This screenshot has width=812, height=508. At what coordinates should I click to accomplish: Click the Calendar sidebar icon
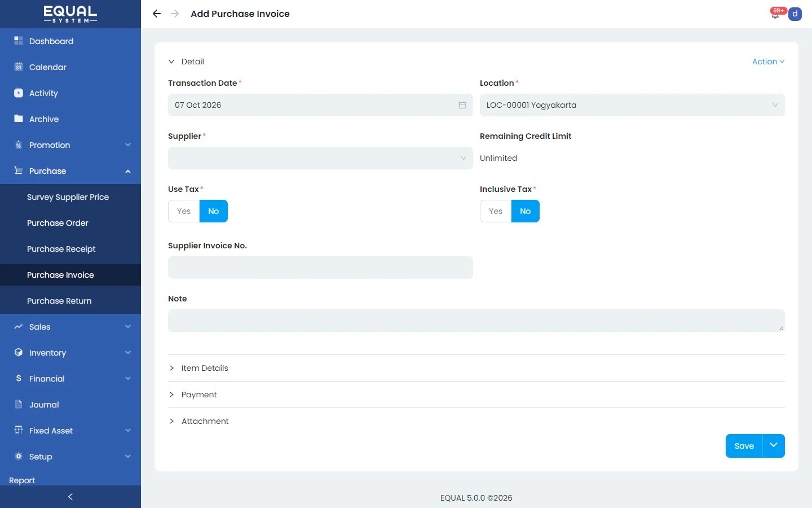click(x=19, y=67)
